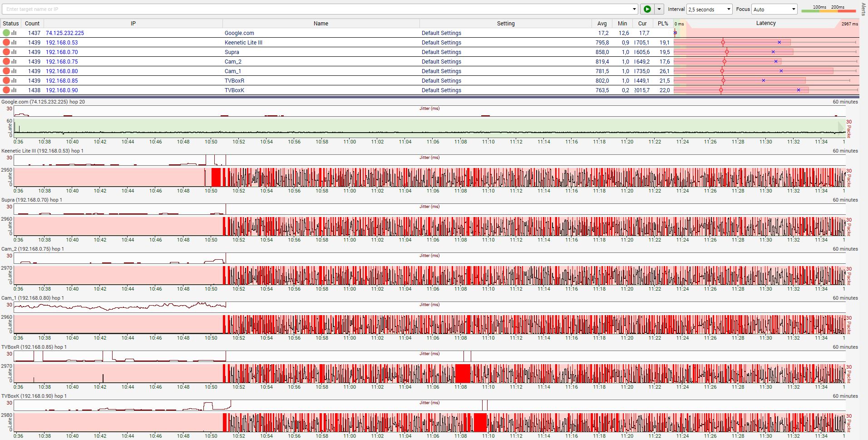This screenshot has width=868, height=440.
Task: Sort by the PL% column header
Action: pyautogui.click(x=663, y=23)
